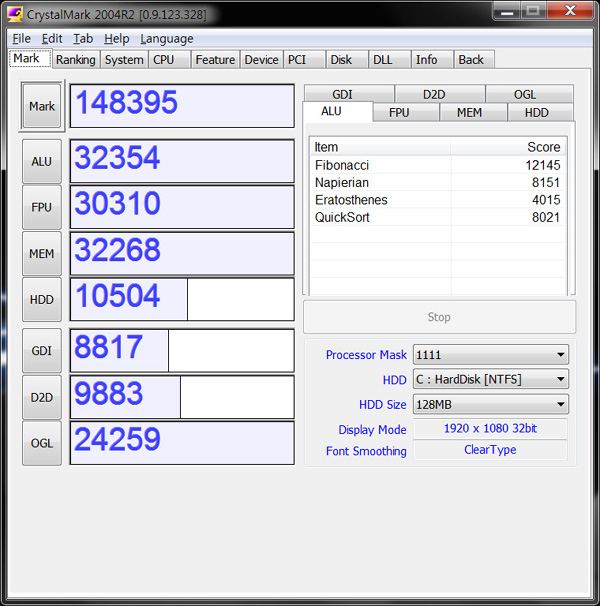
Task: Switch to the DLL tab
Action: pos(389,60)
